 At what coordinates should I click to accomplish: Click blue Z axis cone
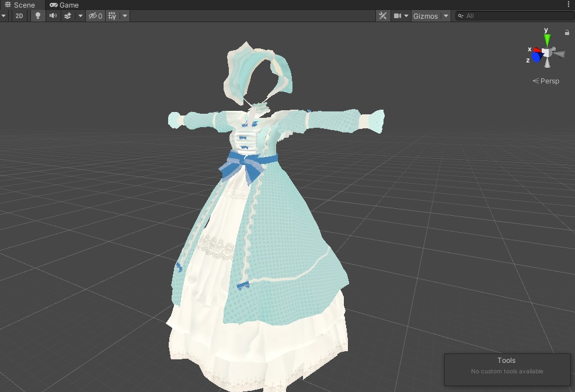(x=537, y=57)
